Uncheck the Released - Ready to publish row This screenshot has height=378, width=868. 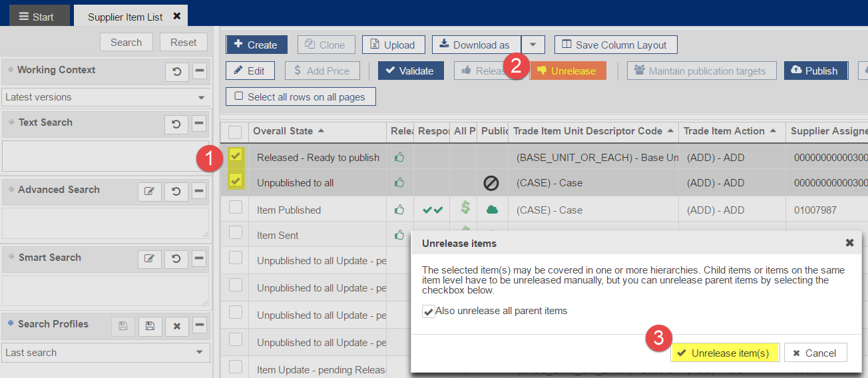(236, 156)
